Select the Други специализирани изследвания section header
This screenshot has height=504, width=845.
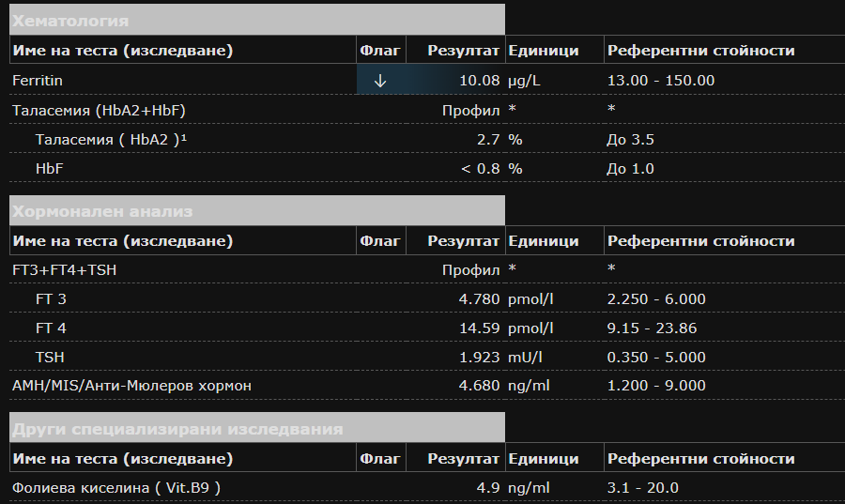tap(177, 429)
